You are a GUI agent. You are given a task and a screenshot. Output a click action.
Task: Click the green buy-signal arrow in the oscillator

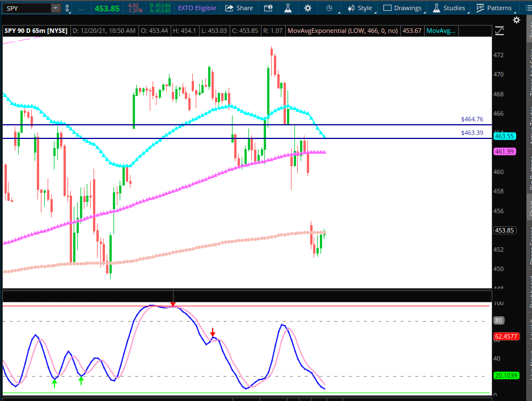(54, 383)
